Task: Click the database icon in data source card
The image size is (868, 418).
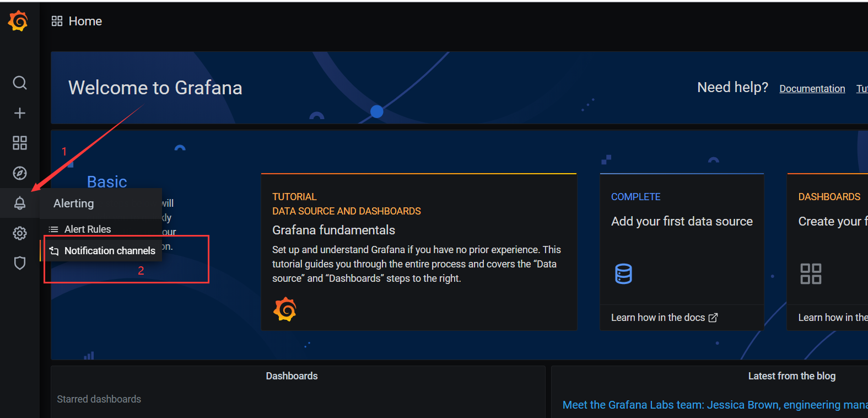Action: coord(623,274)
